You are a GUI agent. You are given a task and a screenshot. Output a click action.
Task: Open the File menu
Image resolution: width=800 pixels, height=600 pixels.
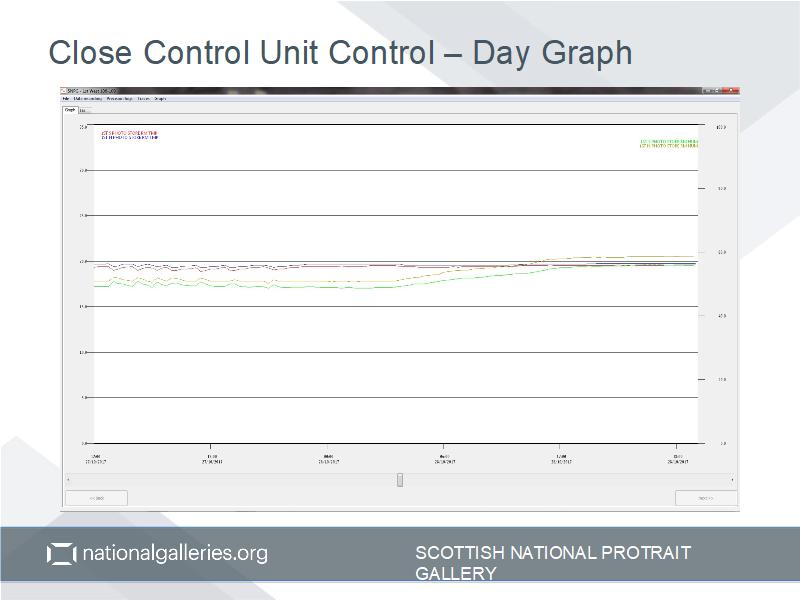pyautogui.click(x=65, y=99)
